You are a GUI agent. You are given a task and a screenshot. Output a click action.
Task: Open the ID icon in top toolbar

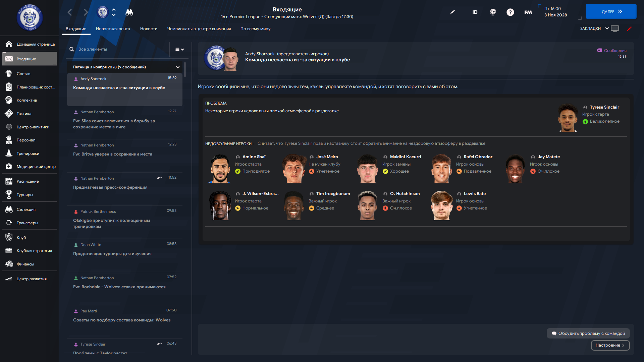(x=475, y=12)
